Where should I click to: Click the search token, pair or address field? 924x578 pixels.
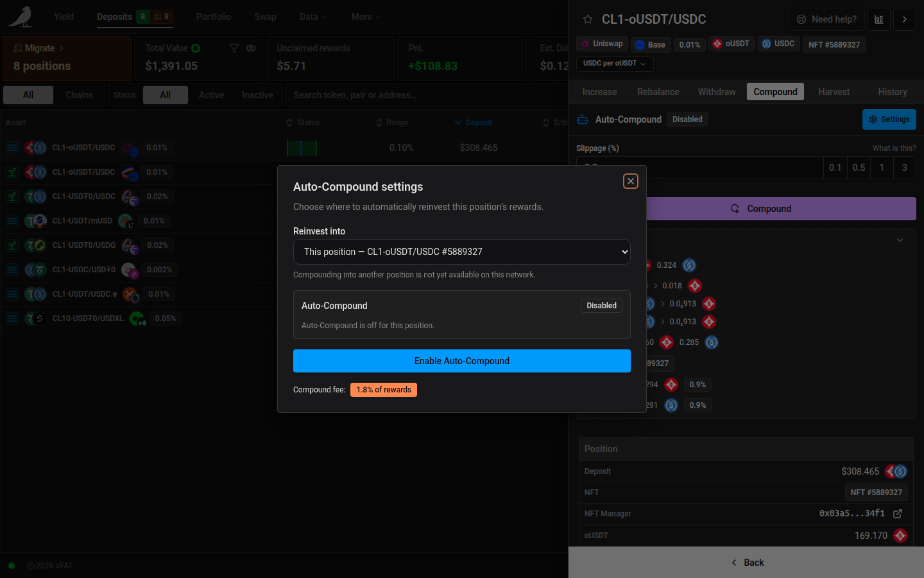(427, 95)
